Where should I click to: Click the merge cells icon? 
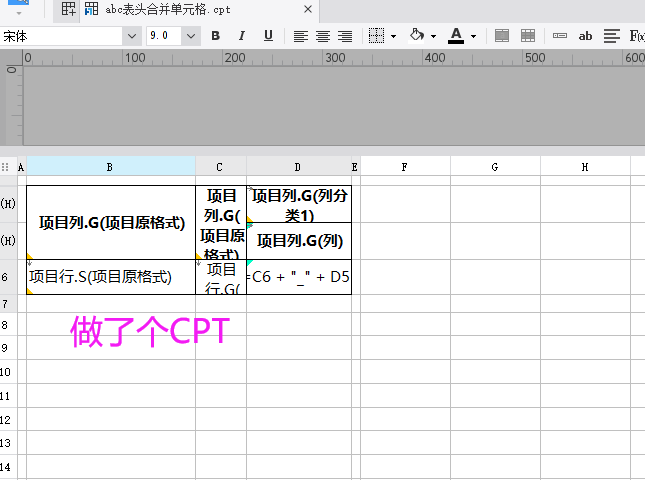tap(502, 36)
